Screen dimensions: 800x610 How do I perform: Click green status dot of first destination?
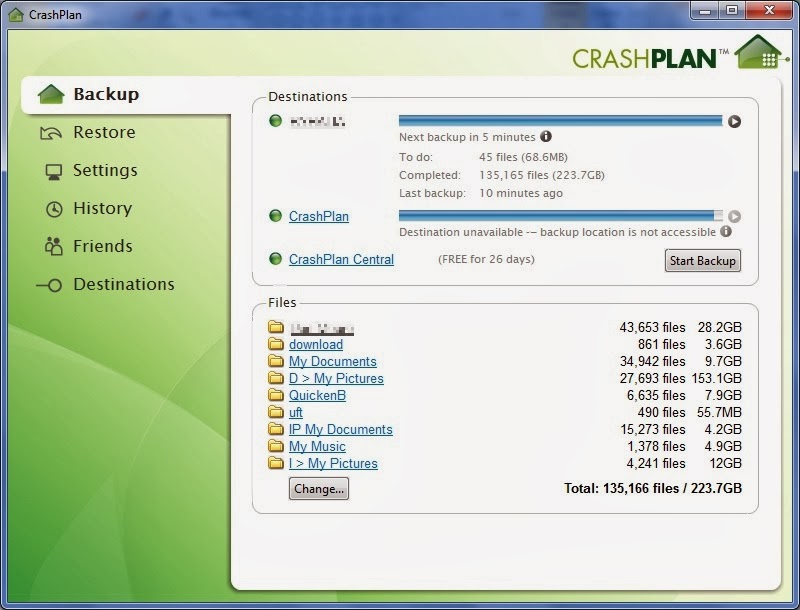[276, 121]
